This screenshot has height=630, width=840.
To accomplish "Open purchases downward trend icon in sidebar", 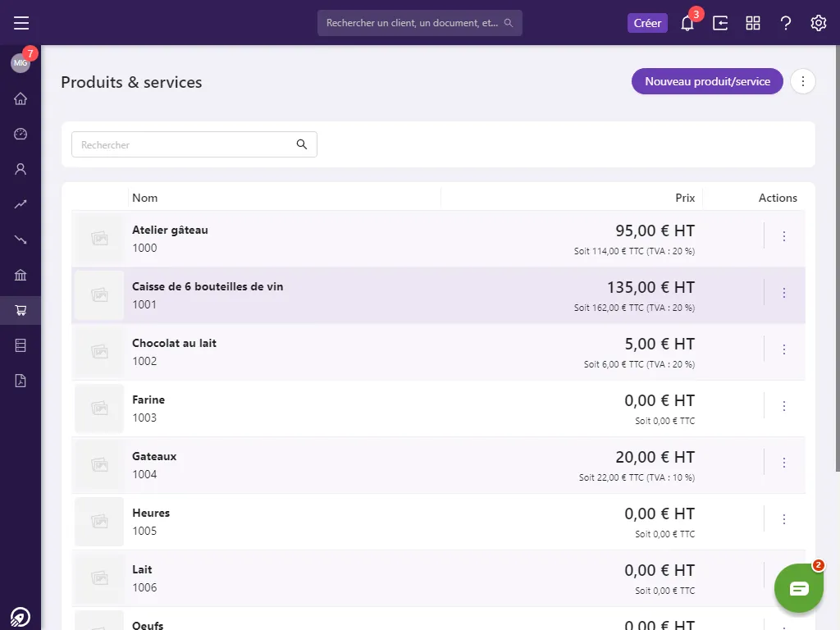I will [x=21, y=240].
